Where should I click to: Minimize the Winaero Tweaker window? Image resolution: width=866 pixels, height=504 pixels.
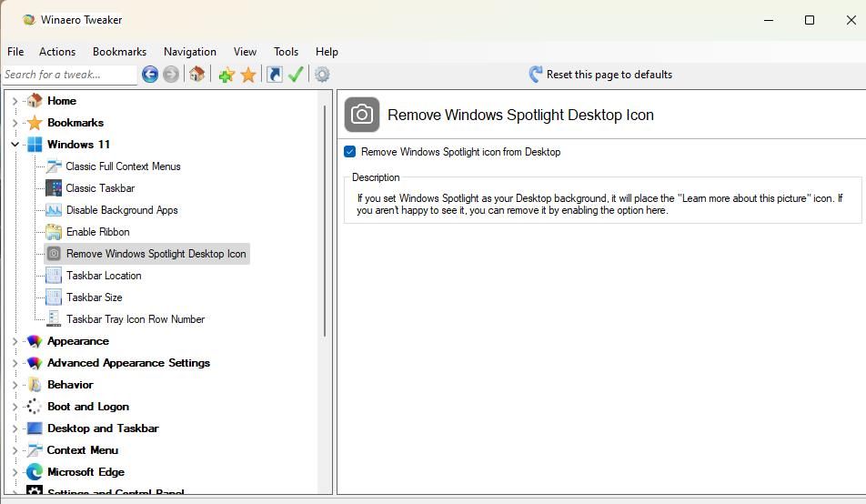pos(769,20)
